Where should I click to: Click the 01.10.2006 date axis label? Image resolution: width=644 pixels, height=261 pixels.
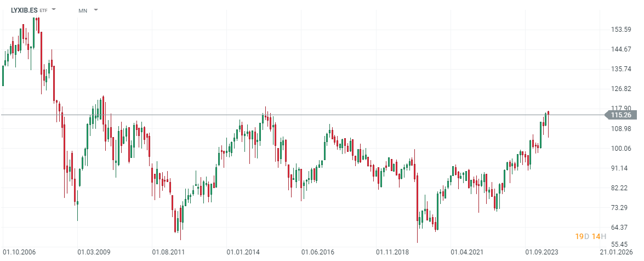[x=19, y=252]
